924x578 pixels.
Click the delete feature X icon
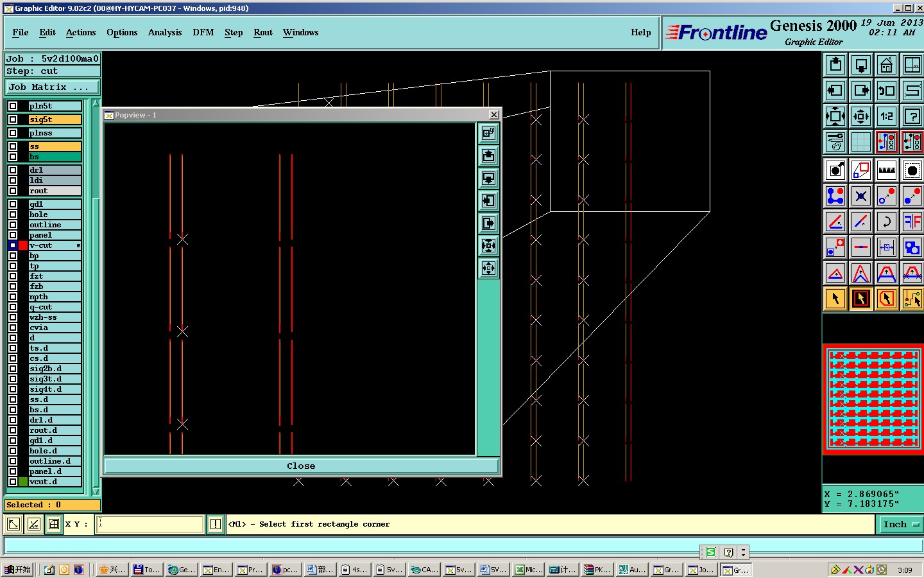pyautogui.click(x=861, y=196)
